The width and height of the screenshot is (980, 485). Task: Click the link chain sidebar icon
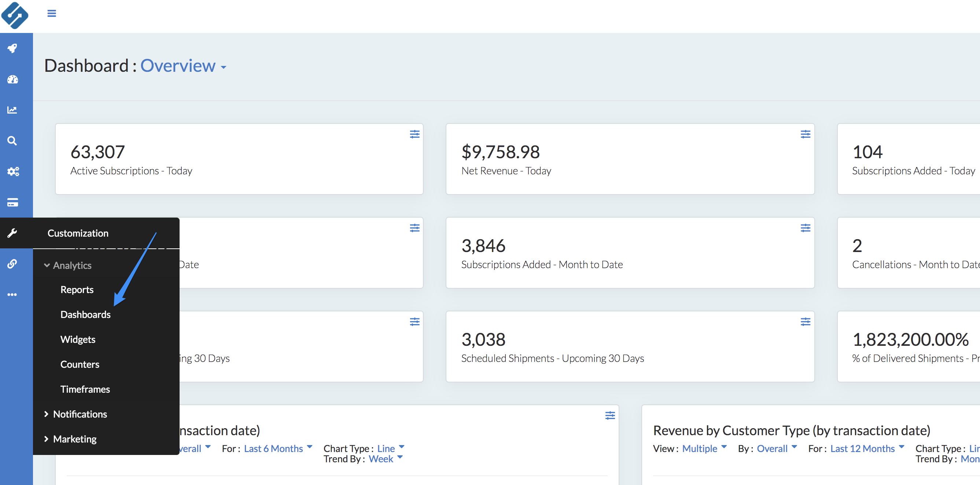click(x=12, y=264)
